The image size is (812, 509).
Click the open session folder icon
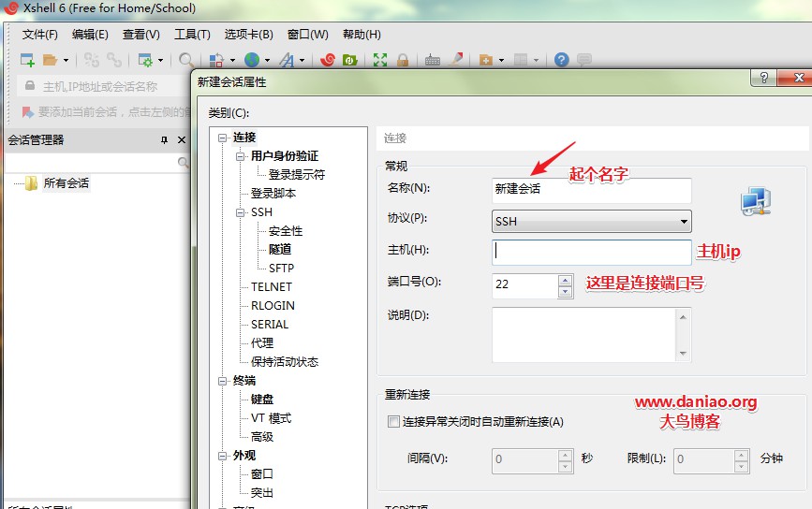click(50, 60)
